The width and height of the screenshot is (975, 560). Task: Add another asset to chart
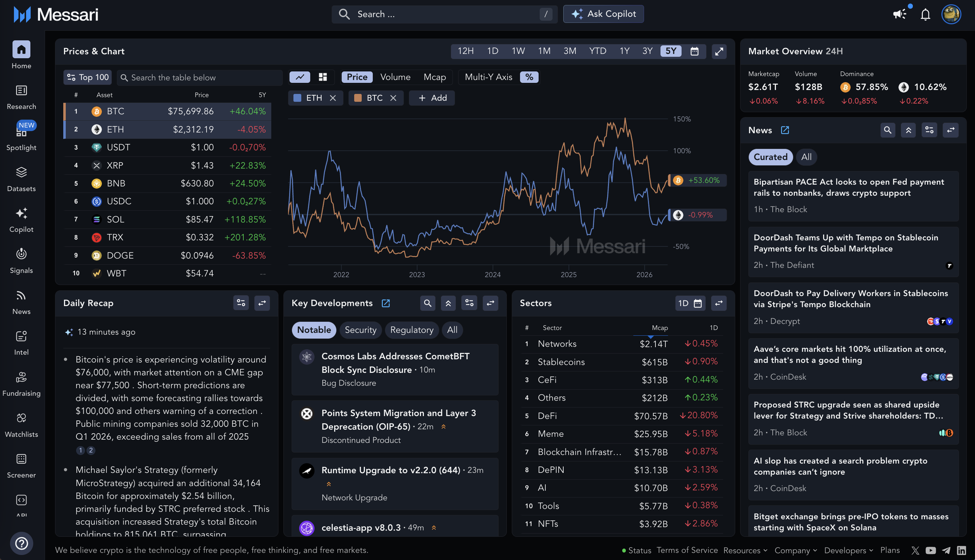click(432, 98)
